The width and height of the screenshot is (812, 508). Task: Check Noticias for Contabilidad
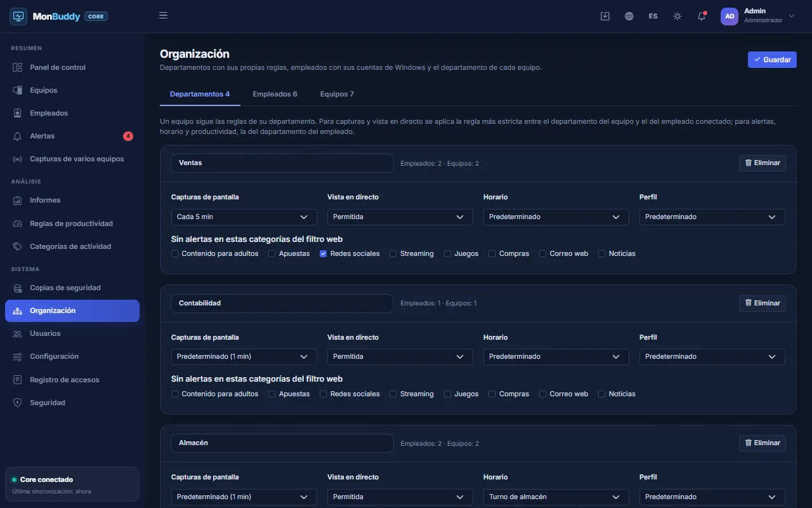[x=602, y=394]
